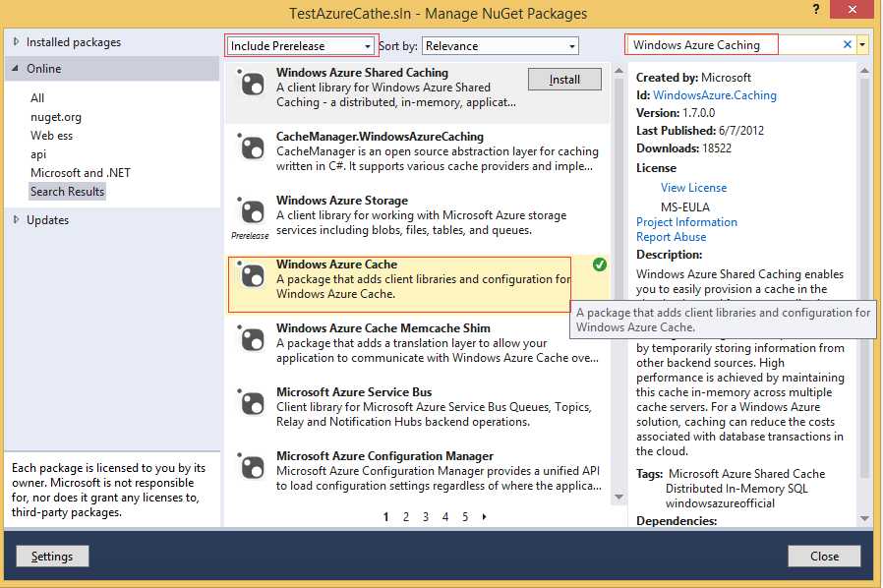The image size is (883, 588).
Task: Select the Windows Azure Storage title
Action: pos(342,201)
